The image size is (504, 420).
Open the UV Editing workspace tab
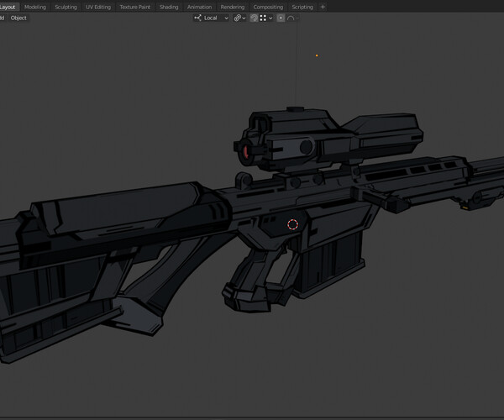[98, 7]
